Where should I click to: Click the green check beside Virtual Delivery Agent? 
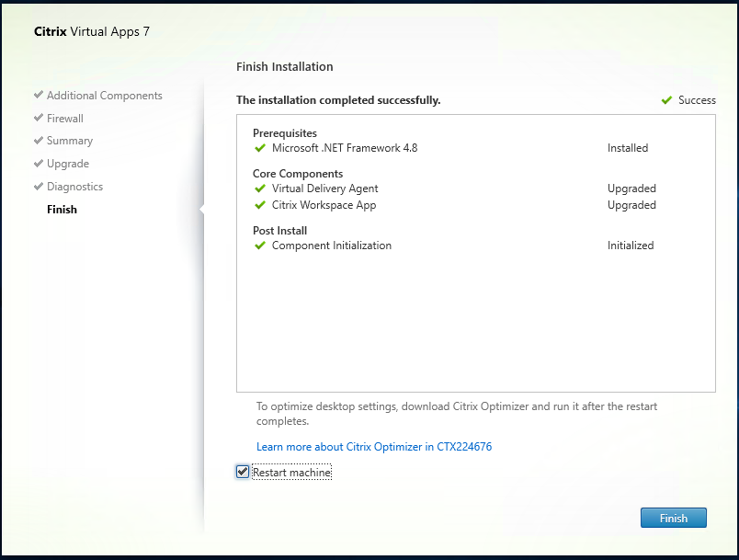pos(260,189)
